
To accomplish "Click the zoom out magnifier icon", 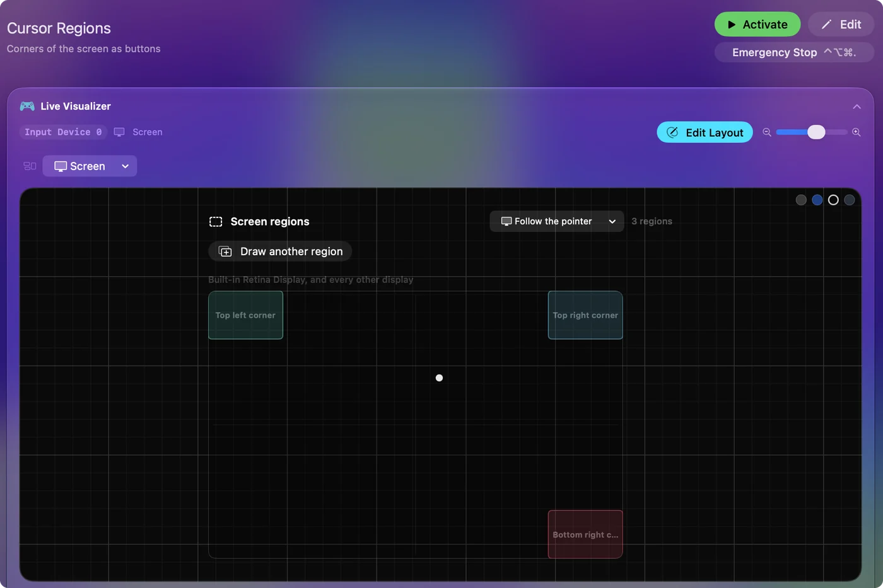I will pyautogui.click(x=767, y=132).
